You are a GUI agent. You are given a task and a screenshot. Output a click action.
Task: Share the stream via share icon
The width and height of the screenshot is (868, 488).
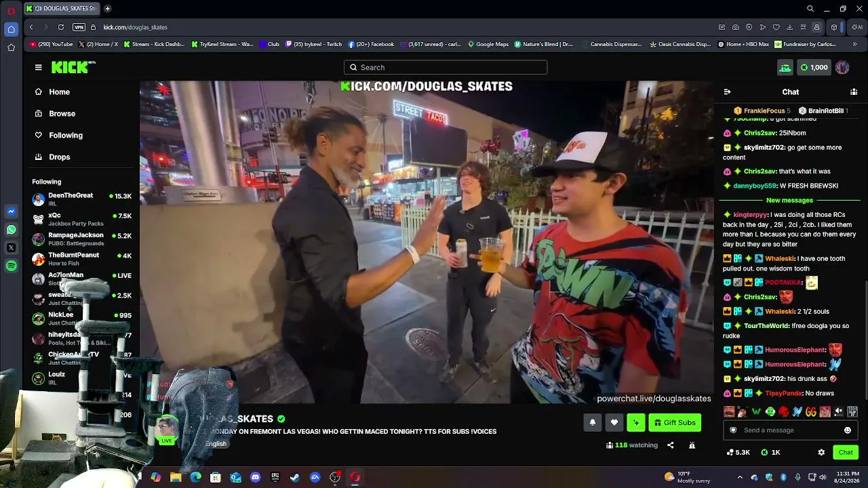coord(671,445)
